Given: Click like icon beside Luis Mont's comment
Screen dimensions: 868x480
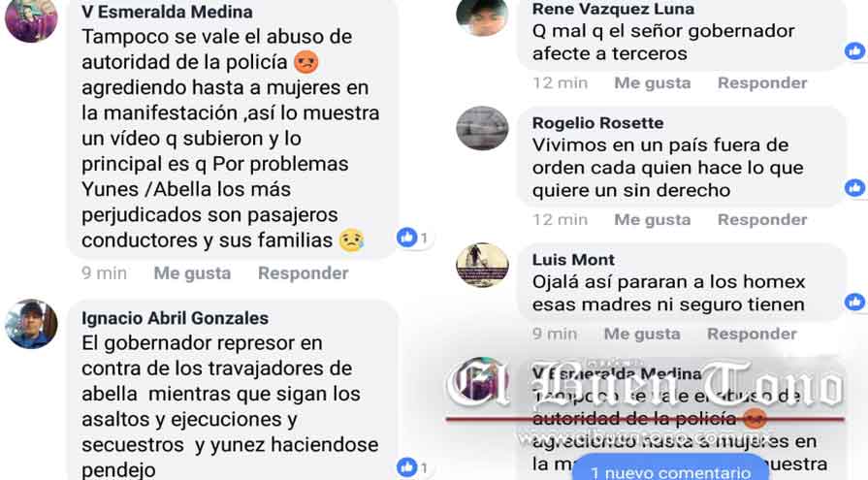Looking at the screenshot, I should point(855,302).
